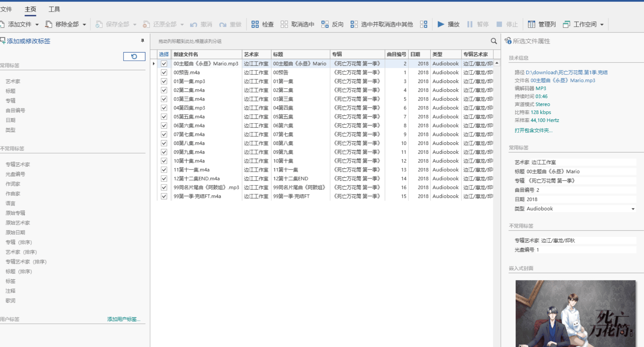Click the embedded cover art thumbnail

coord(575,313)
